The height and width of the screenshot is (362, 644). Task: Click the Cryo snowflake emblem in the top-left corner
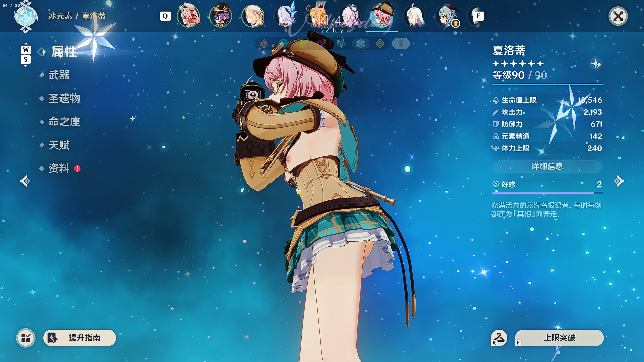click(26, 16)
